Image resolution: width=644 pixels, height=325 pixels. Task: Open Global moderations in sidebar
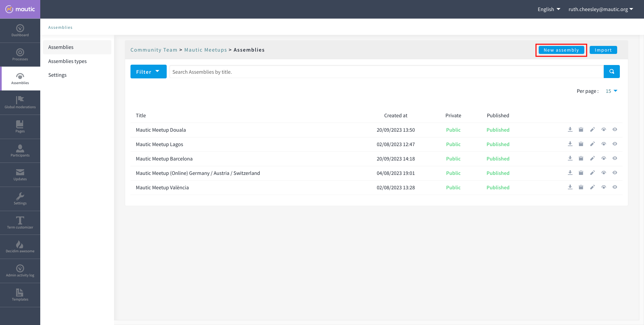click(20, 103)
